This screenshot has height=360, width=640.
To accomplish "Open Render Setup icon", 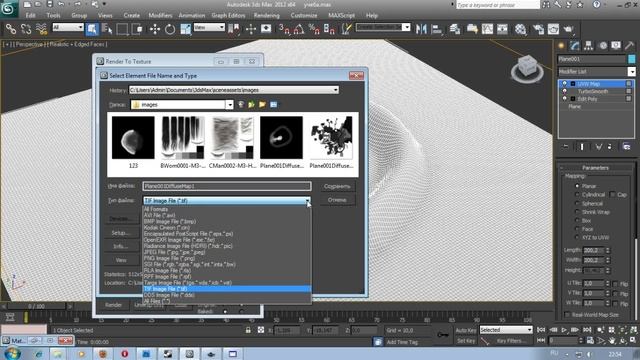I will [538, 29].
